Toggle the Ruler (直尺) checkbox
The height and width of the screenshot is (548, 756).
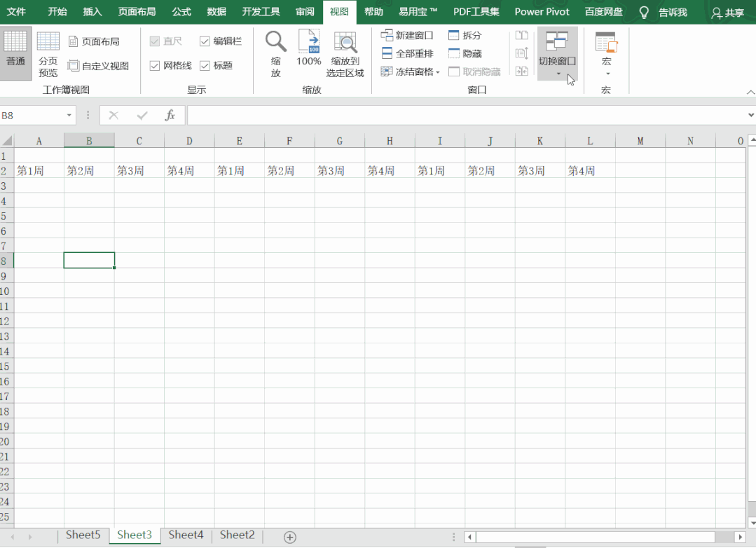[155, 41]
